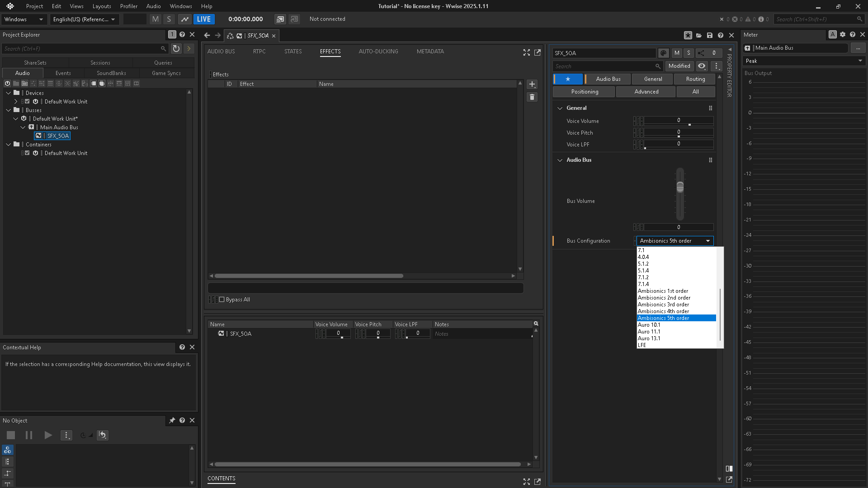The height and width of the screenshot is (488, 868).
Task: Open the Layouts menu
Action: pyautogui.click(x=102, y=6)
